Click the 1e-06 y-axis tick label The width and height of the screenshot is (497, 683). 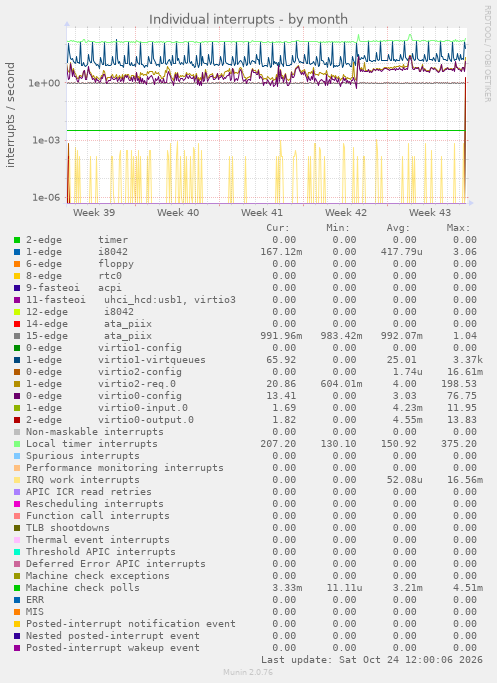pos(46,197)
